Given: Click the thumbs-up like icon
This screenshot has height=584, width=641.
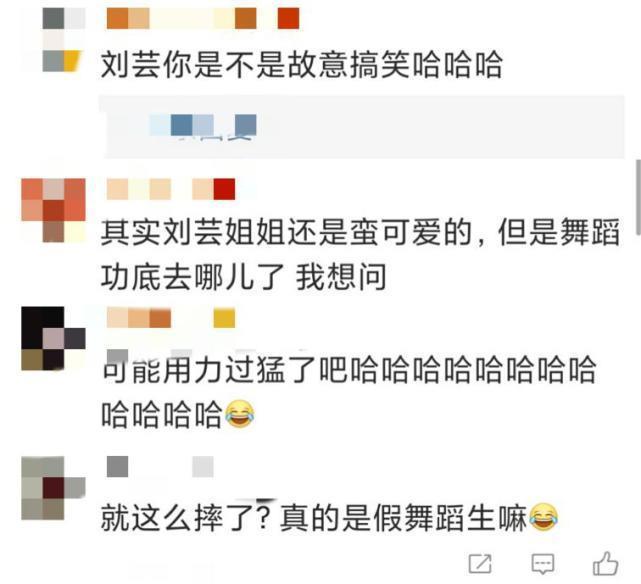Looking at the screenshot, I should click(605, 563).
